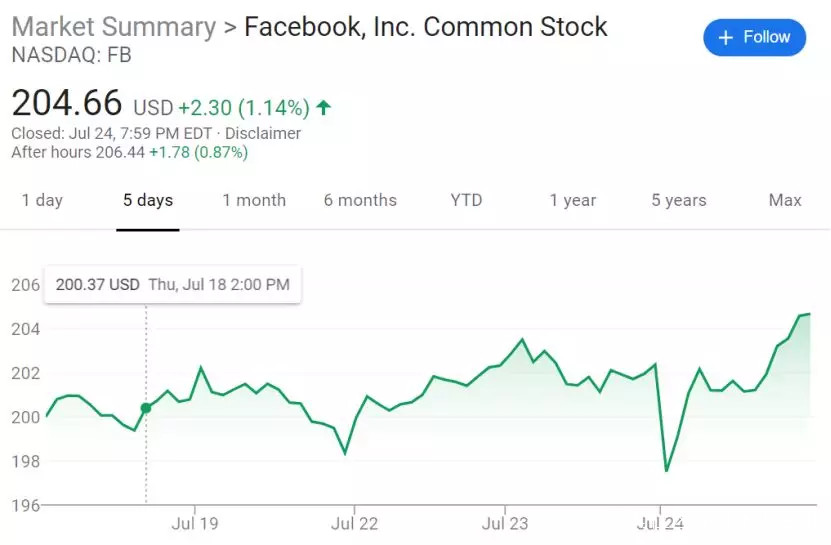Switch to the 1 year view
The width and height of the screenshot is (831, 545).
(573, 200)
